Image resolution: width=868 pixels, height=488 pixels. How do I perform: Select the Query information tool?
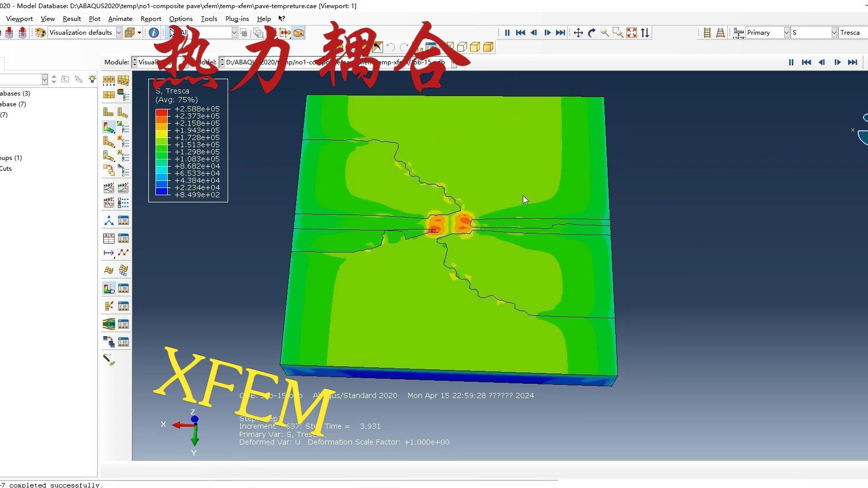[153, 32]
